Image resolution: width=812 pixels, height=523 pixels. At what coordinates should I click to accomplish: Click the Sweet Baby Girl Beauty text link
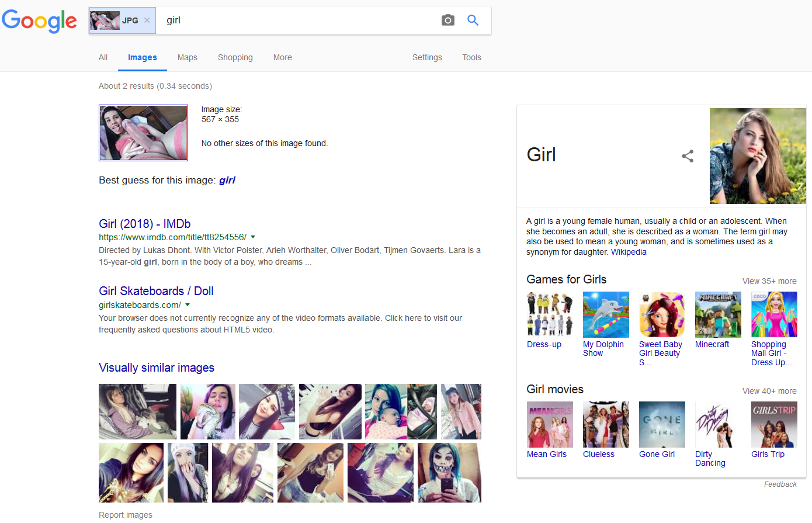[661, 354]
